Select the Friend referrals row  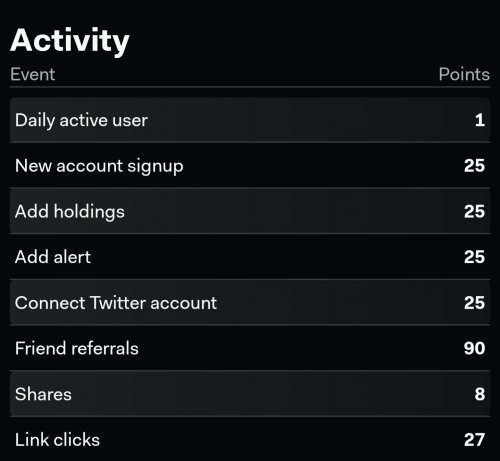point(250,348)
